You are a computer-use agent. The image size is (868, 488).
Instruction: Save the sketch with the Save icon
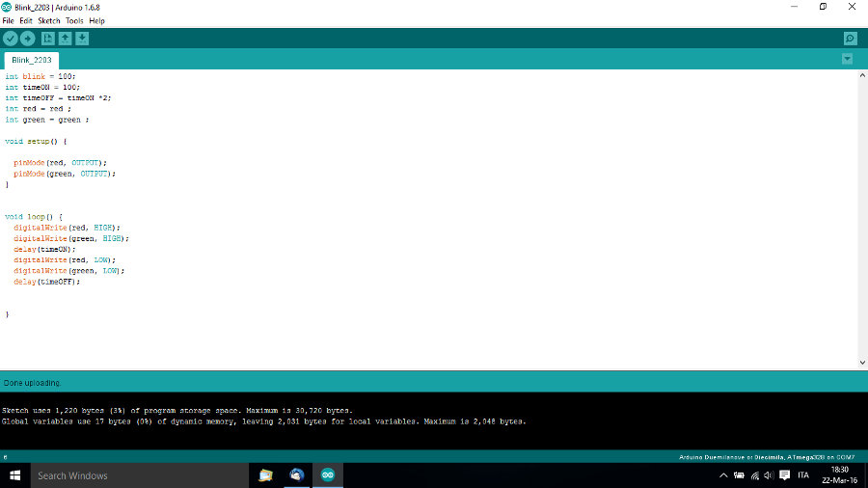tap(82, 39)
